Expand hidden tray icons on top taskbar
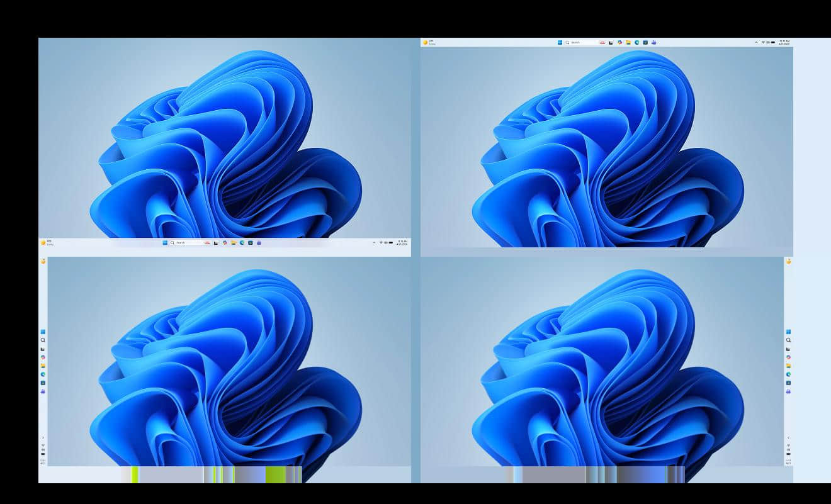Viewport: 831px width, 504px height. (756, 42)
